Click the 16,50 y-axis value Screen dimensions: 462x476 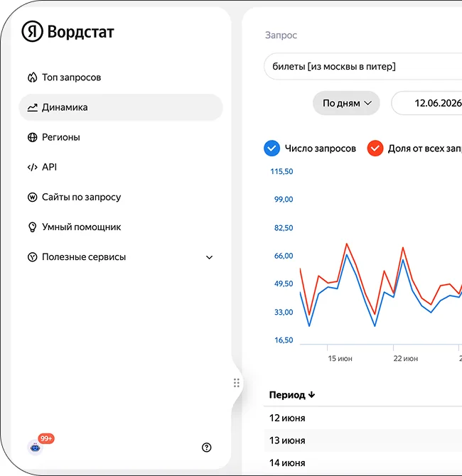pos(284,340)
